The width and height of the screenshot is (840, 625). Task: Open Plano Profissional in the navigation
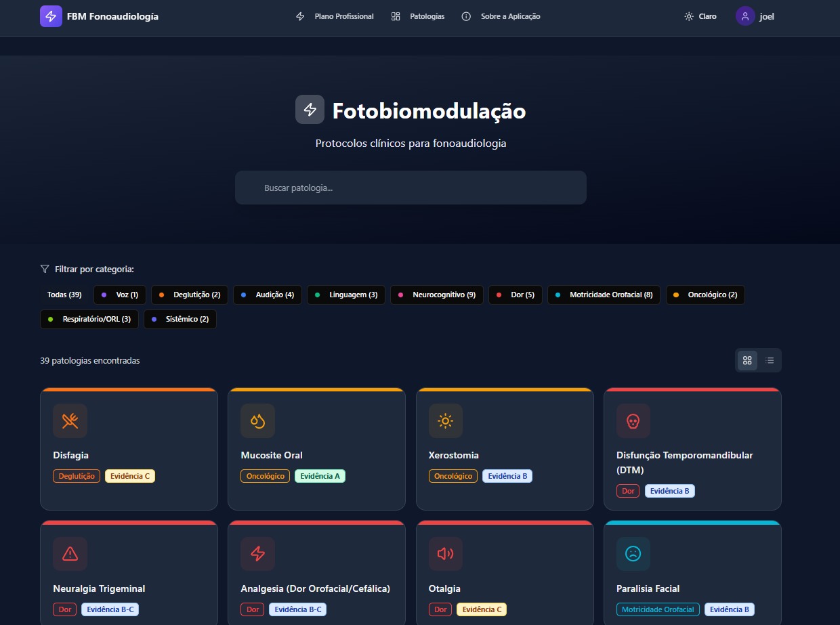point(335,16)
